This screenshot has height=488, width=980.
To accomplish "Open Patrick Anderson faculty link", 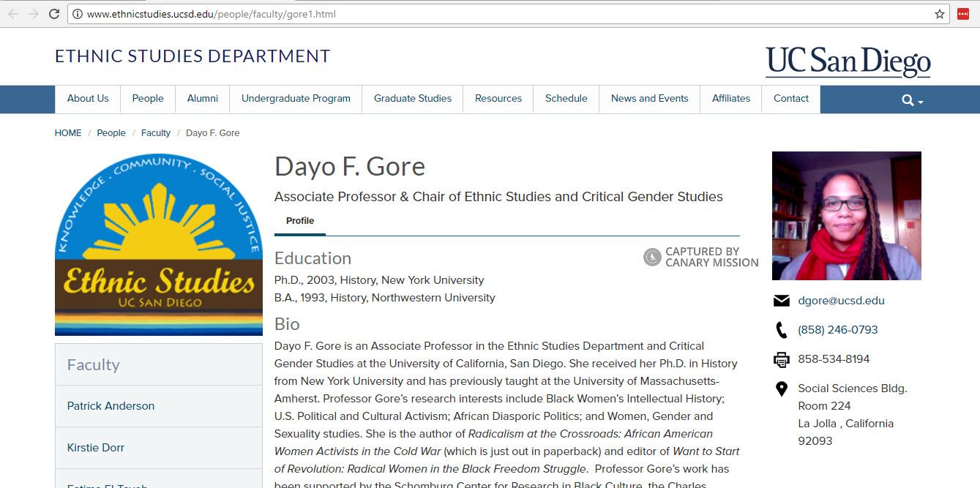I will (x=111, y=406).
